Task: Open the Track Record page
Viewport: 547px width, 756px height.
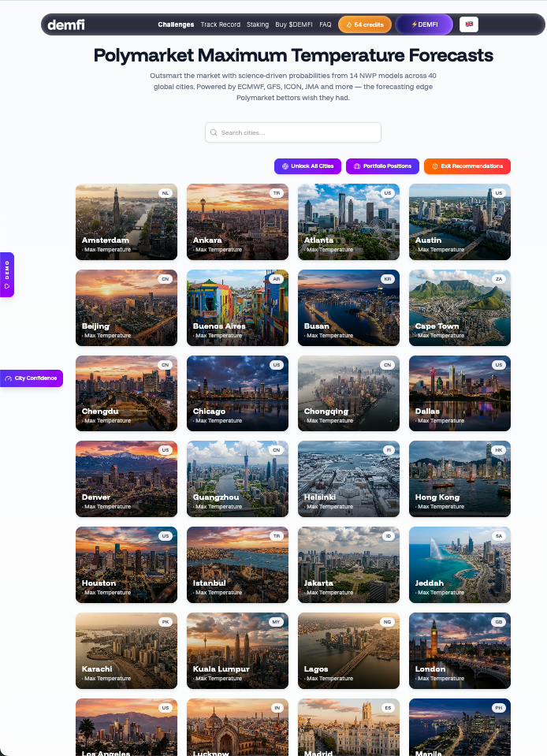Action: (220, 24)
